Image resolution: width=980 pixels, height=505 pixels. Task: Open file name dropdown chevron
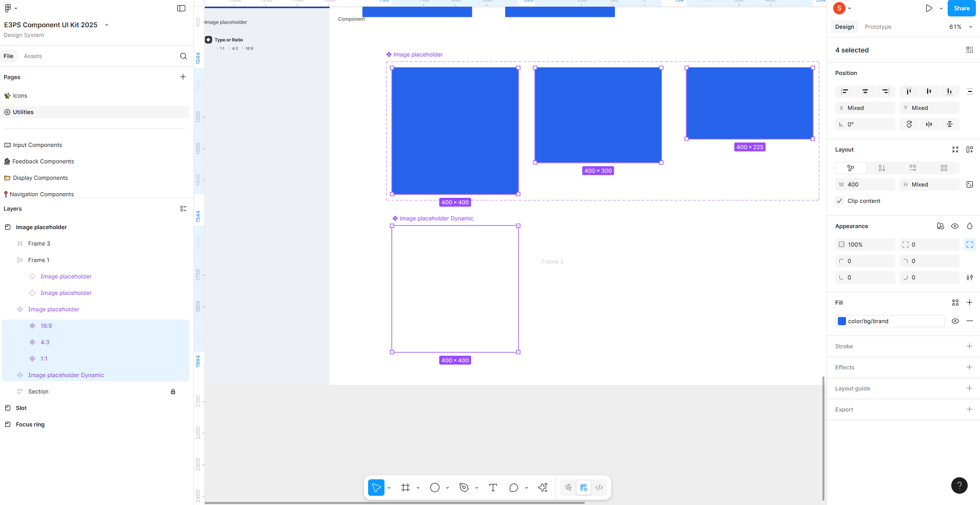click(x=107, y=25)
